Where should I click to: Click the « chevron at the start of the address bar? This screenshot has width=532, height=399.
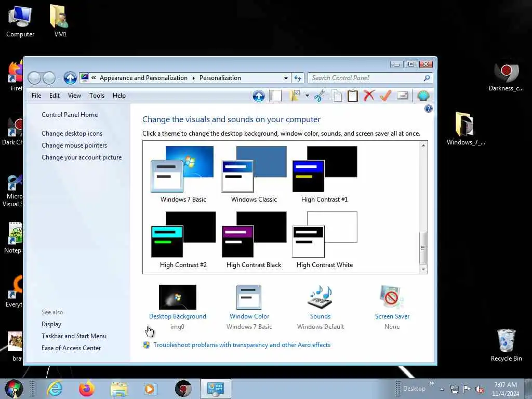pos(94,78)
